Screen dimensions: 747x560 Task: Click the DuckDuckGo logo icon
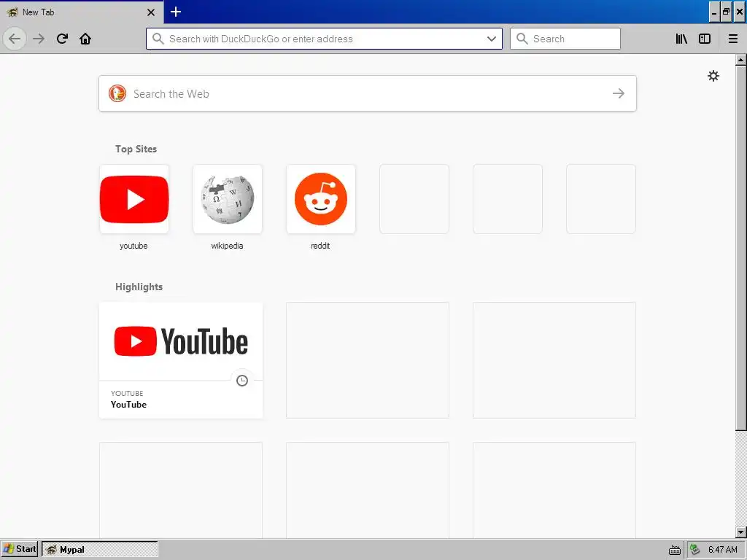[x=117, y=93]
